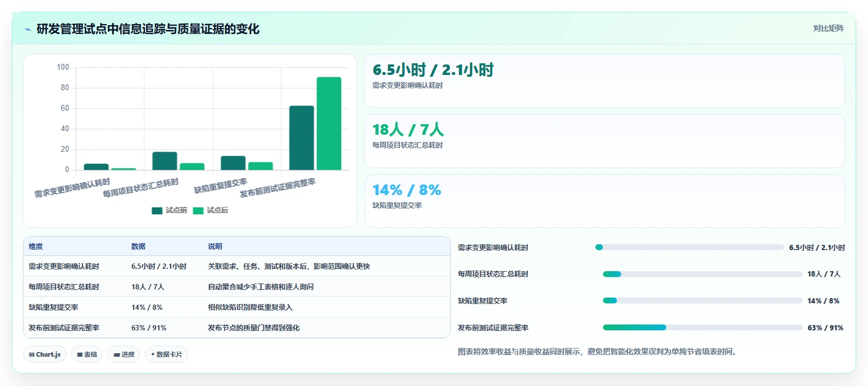This screenshot has width=868, height=386.
Task: Click progress bar for 需求变更影响确认耗时
Action: click(689, 247)
